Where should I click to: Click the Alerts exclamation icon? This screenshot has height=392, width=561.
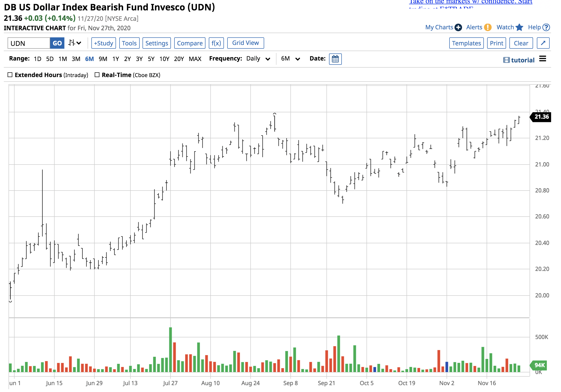[x=488, y=27]
